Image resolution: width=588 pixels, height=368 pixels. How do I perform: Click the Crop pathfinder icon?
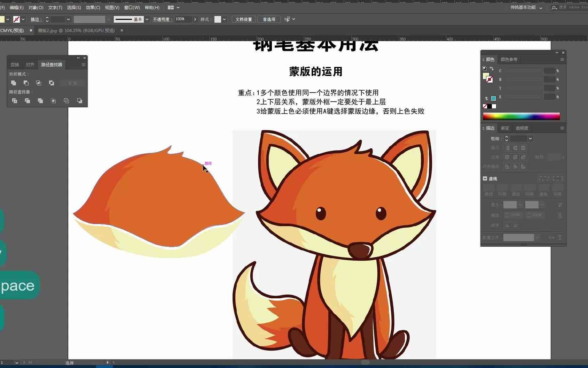[53, 101]
